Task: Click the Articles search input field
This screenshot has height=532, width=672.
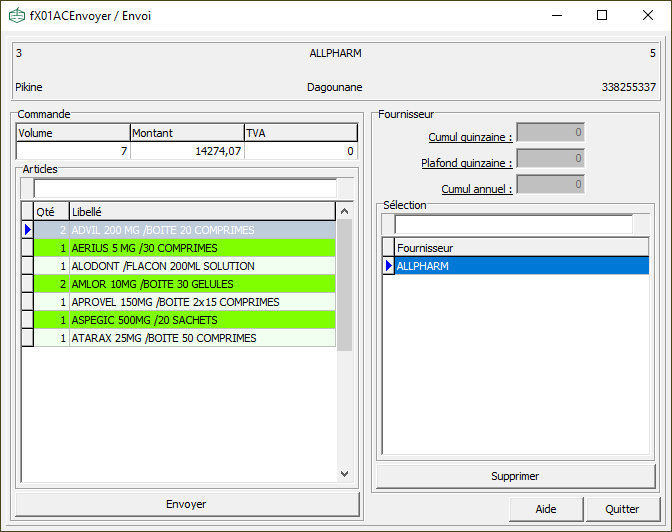Action: tap(185, 189)
